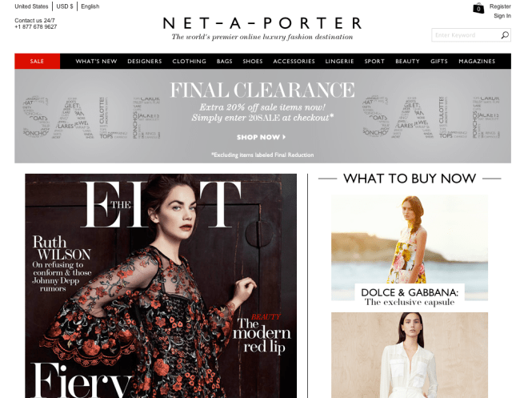
Task: Click the search magnifier icon
Action: point(505,35)
